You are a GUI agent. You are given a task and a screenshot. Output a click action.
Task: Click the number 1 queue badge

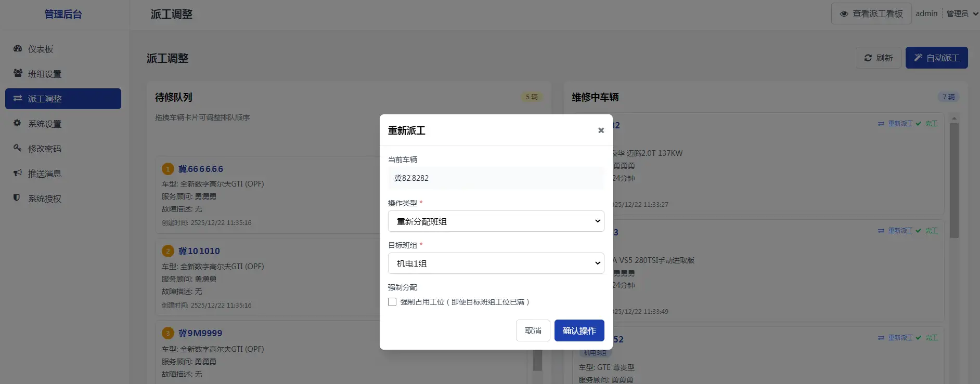(x=167, y=169)
